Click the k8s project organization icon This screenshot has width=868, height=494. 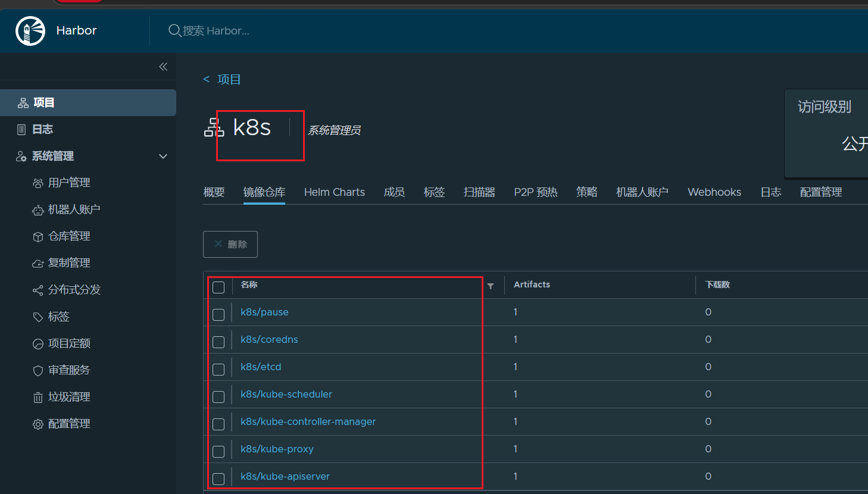(x=214, y=127)
